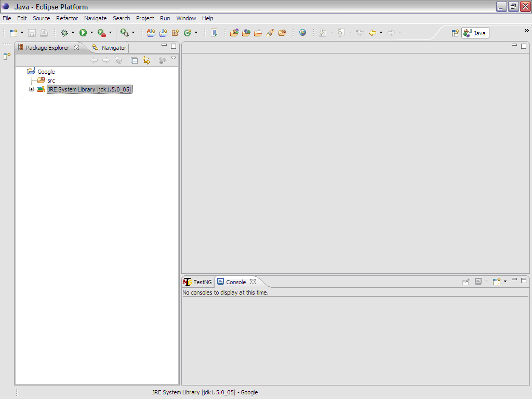Open the Open Console dropdown arrow
This screenshot has width=532, height=399.
point(505,281)
